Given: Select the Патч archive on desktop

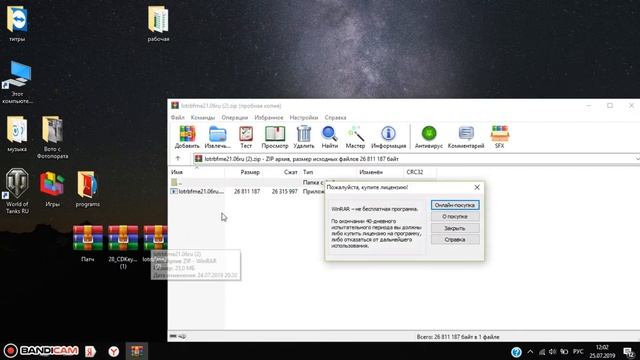Looking at the screenshot, I should click(x=87, y=243).
